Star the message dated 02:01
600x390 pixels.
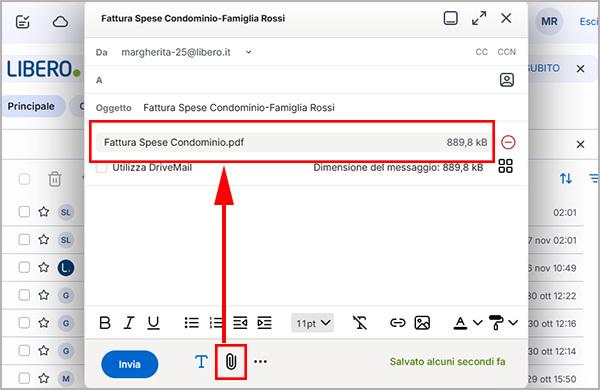tap(44, 212)
